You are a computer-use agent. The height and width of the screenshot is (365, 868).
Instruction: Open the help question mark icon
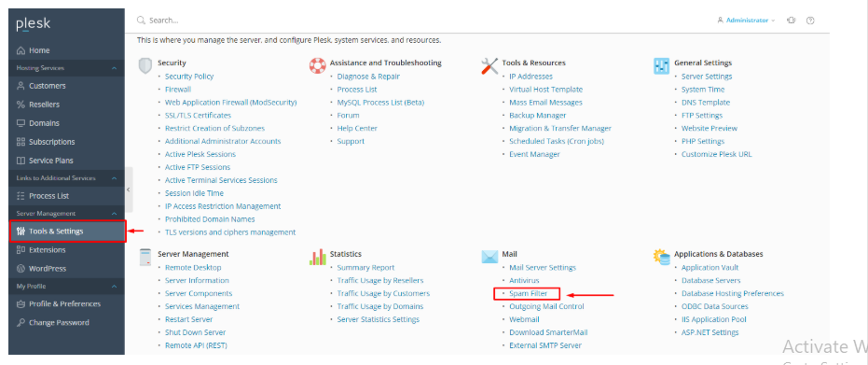click(x=810, y=21)
